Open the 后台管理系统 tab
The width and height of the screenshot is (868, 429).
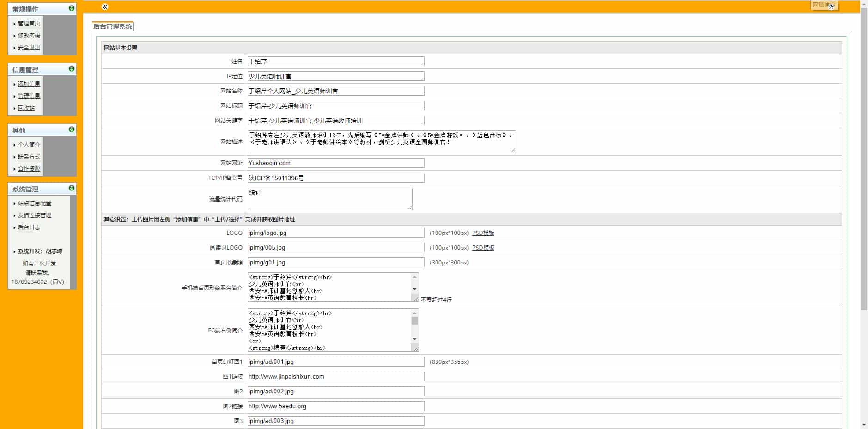click(113, 26)
